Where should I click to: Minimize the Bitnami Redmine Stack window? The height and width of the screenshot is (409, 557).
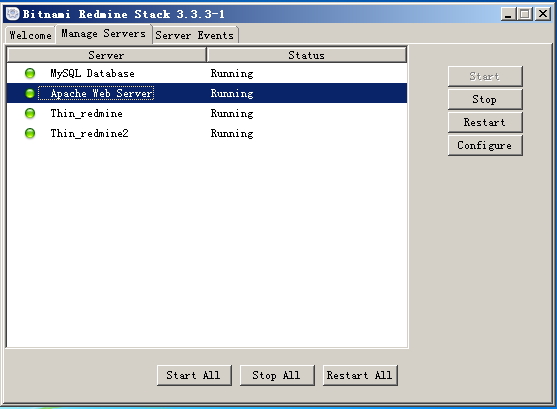coord(509,14)
